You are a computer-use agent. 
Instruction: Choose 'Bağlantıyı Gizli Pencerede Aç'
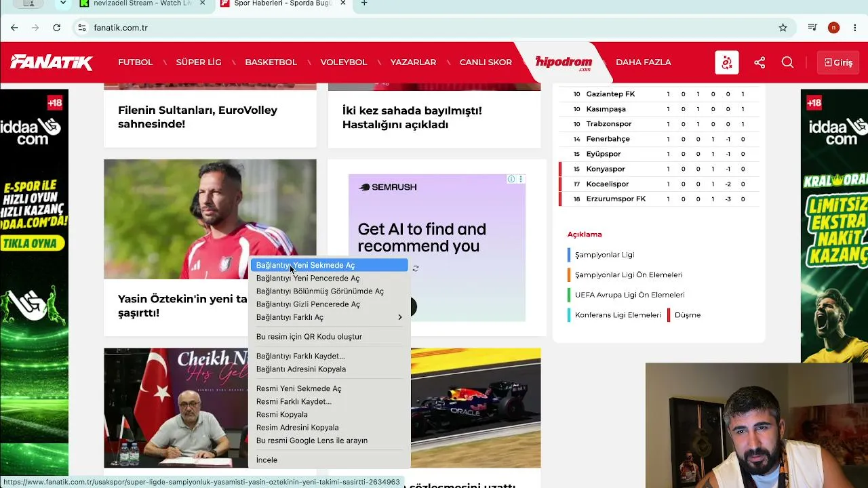[330, 304]
